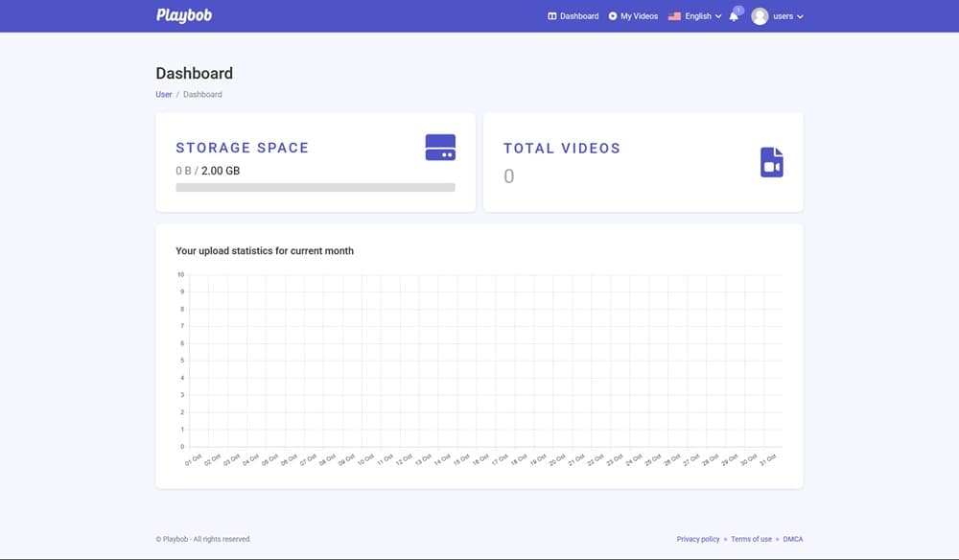The image size is (959, 560).
Task: Click the storage drive icon
Action: (x=440, y=148)
